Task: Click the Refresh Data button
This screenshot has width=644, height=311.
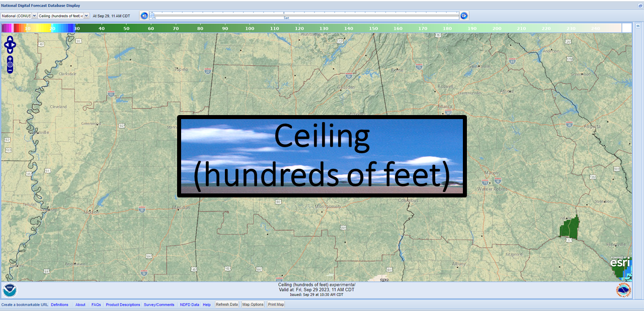Action: point(227,304)
